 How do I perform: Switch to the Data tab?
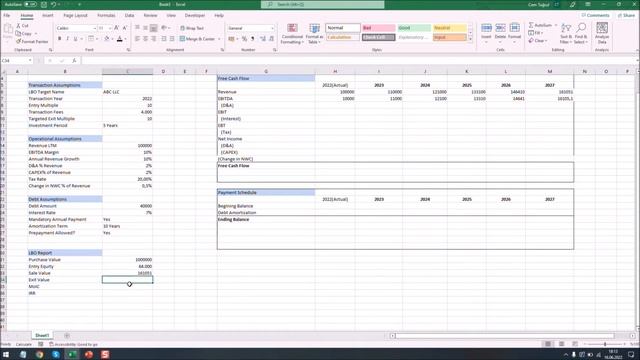129,16
